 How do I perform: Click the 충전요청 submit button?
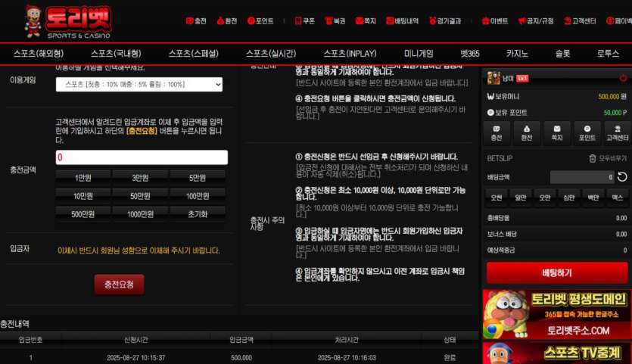coord(120,285)
